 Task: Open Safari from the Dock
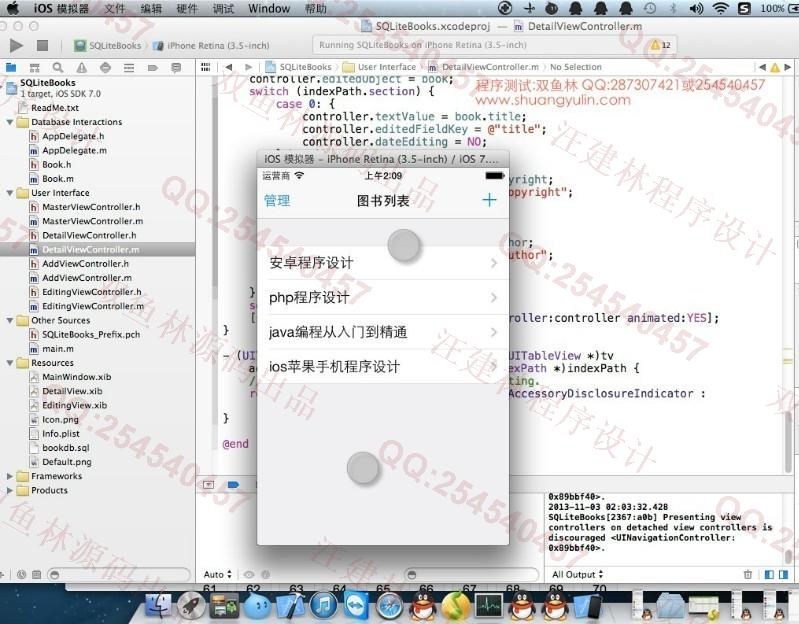(x=389, y=605)
